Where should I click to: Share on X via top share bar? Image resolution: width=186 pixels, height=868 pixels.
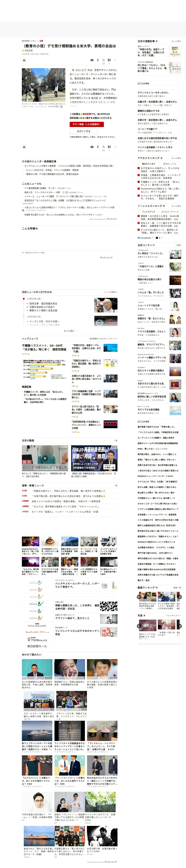(x=104, y=60)
